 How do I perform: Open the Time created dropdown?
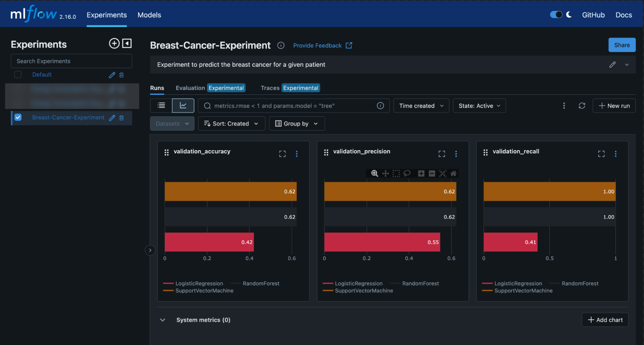(421, 106)
